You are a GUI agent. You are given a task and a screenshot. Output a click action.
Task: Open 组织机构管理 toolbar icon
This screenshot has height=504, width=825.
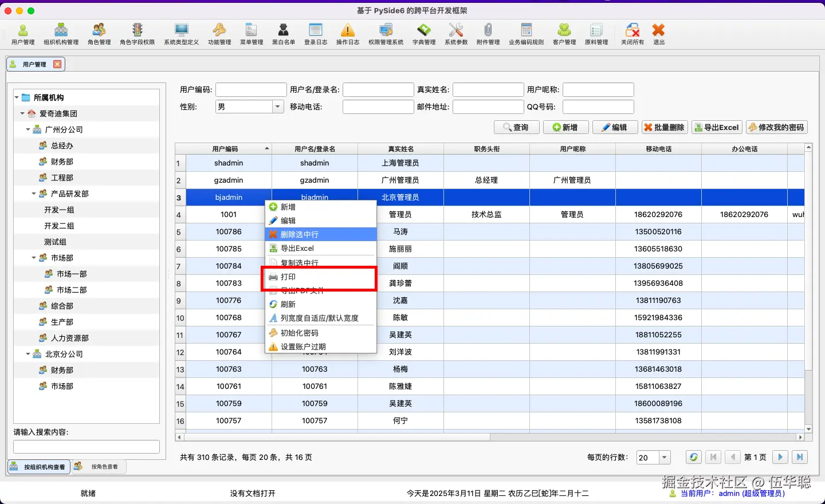tap(61, 34)
